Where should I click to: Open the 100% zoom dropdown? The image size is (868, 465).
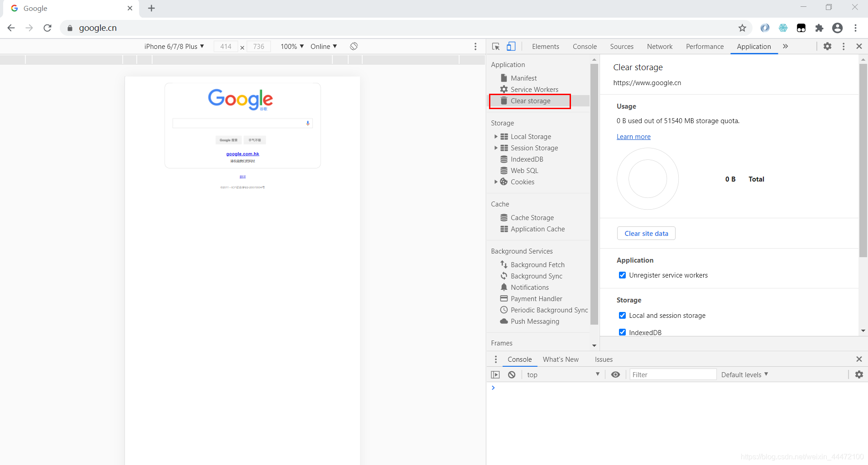[x=292, y=46]
